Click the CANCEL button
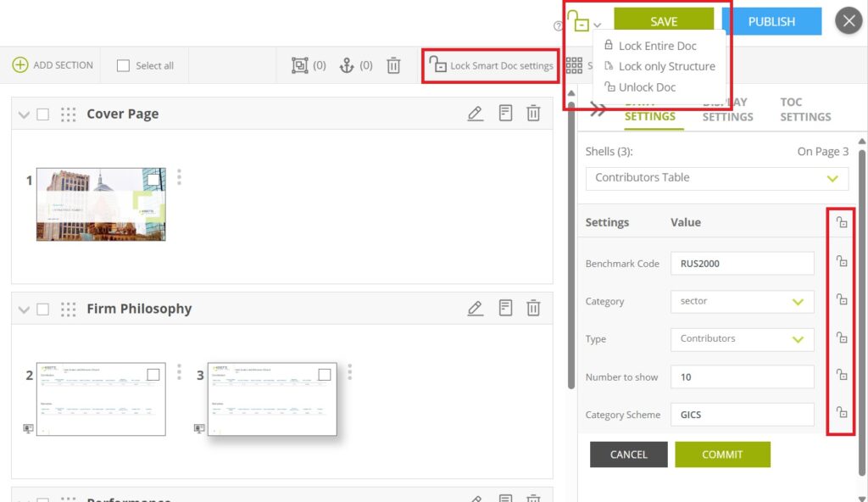 tap(628, 455)
